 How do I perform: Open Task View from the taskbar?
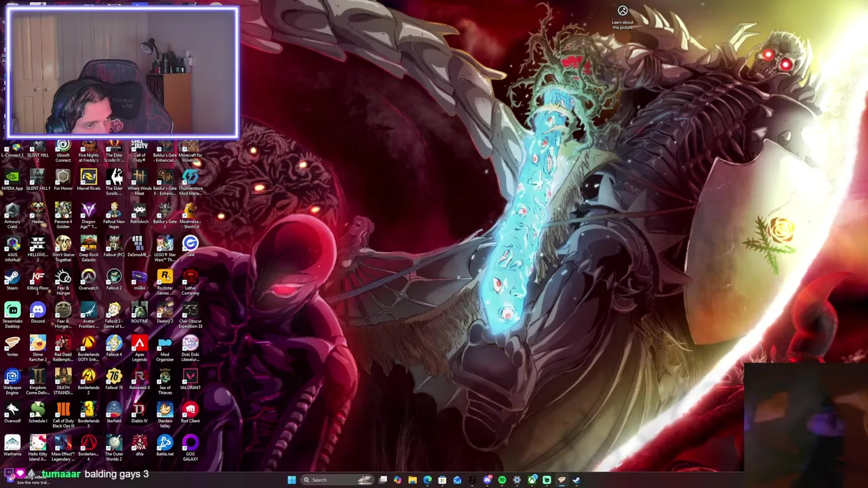pos(383,480)
